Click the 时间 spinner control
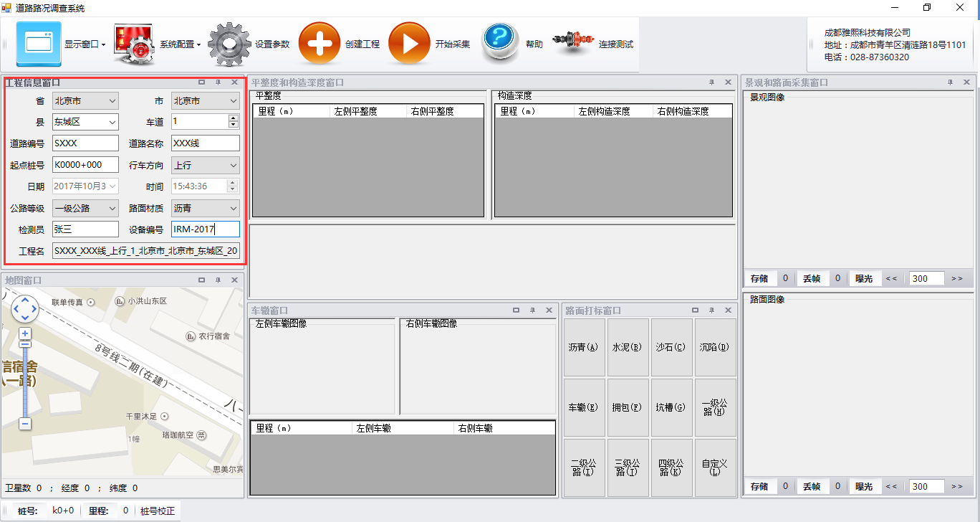The width and height of the screenshot is (980, 522). 233,186
